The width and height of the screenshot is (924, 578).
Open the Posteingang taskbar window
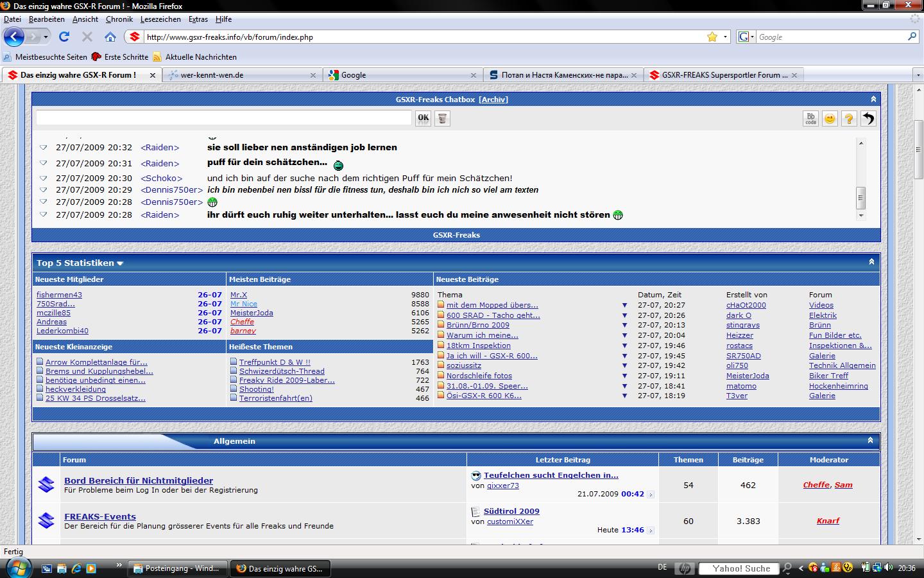[x=177, y=568]
